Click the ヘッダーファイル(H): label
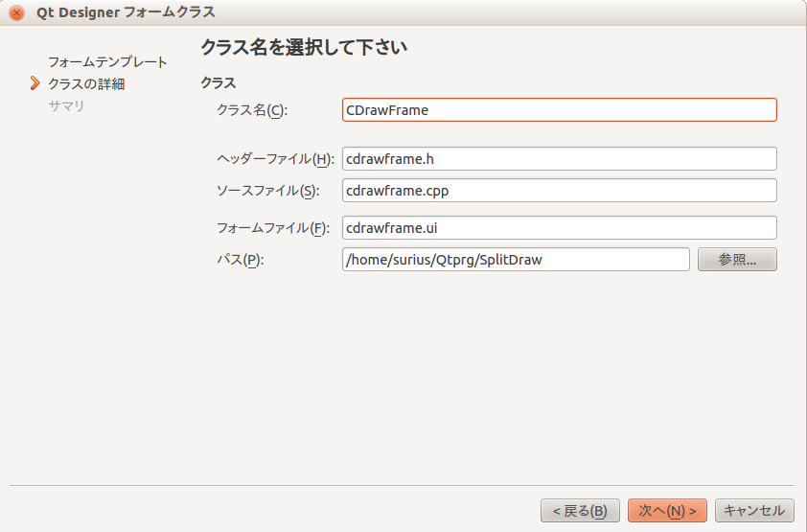The image size is (807, 532). point(275,159)
